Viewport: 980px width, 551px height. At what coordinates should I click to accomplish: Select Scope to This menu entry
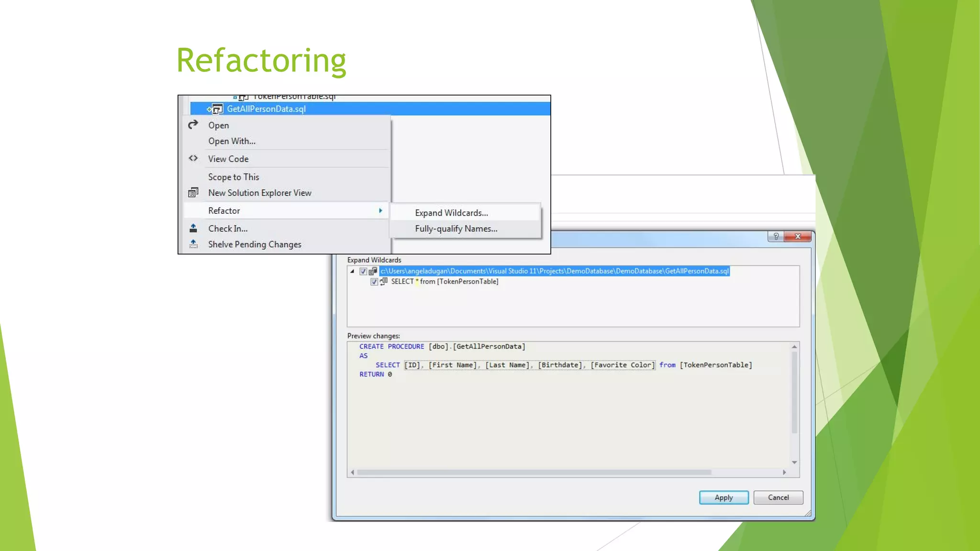234,177
